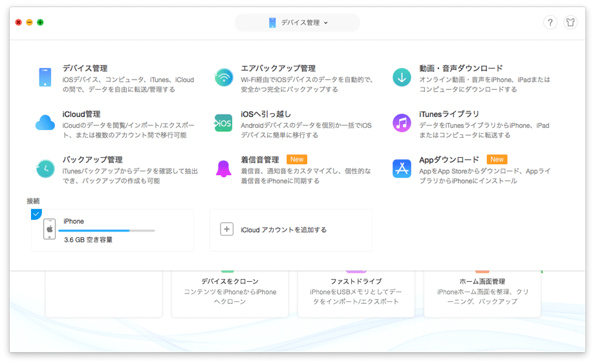Click the 3.6 GB 空き容量 text
This screenshot has height=364, width=595.
[88, 240]
